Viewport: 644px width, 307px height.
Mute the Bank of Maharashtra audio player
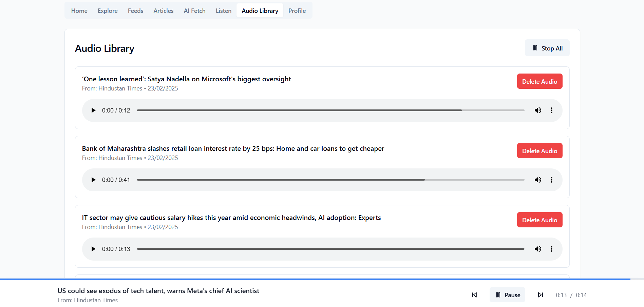point(538,180)
